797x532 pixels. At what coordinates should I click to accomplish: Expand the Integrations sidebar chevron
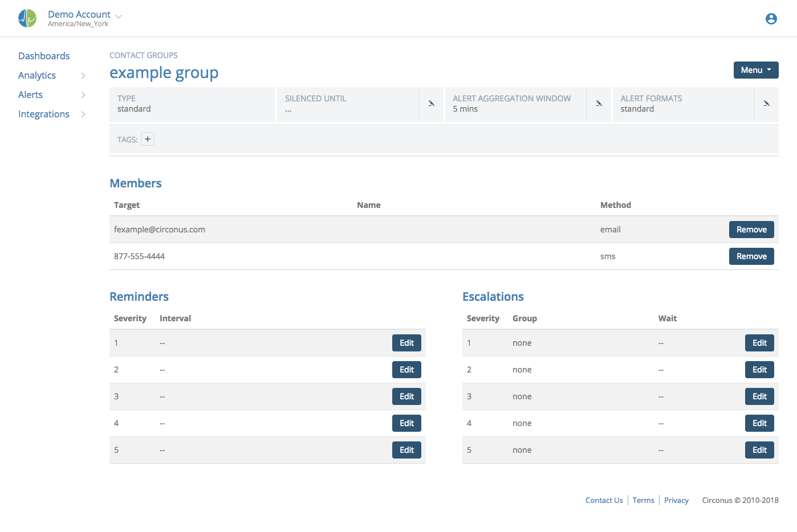pos(84,114)
